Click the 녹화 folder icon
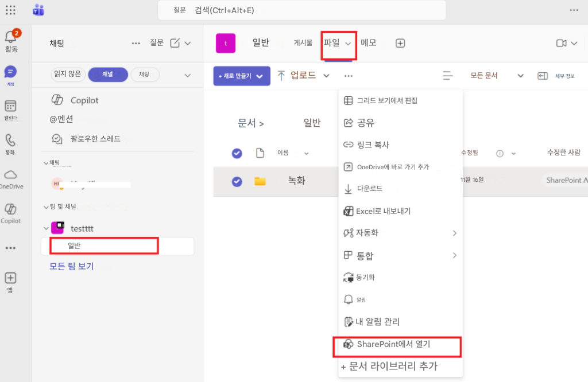The height and width of the screenshot is (382, 588). point(260,181)
